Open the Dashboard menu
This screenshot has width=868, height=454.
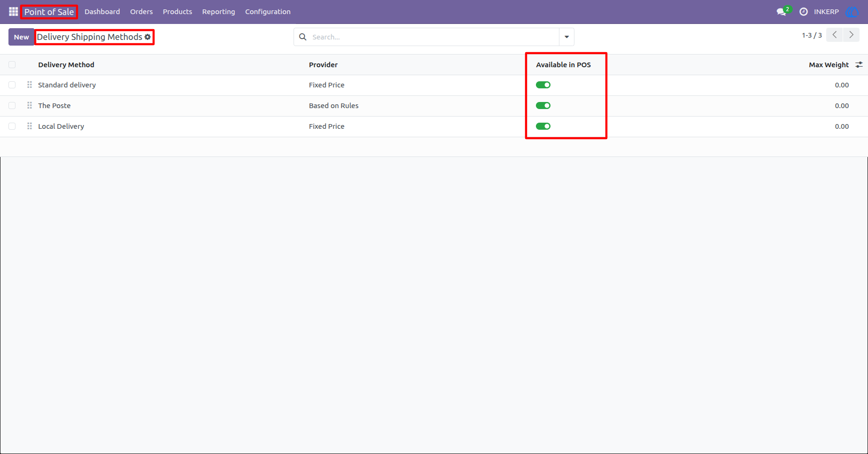click(x=102, y=11)
